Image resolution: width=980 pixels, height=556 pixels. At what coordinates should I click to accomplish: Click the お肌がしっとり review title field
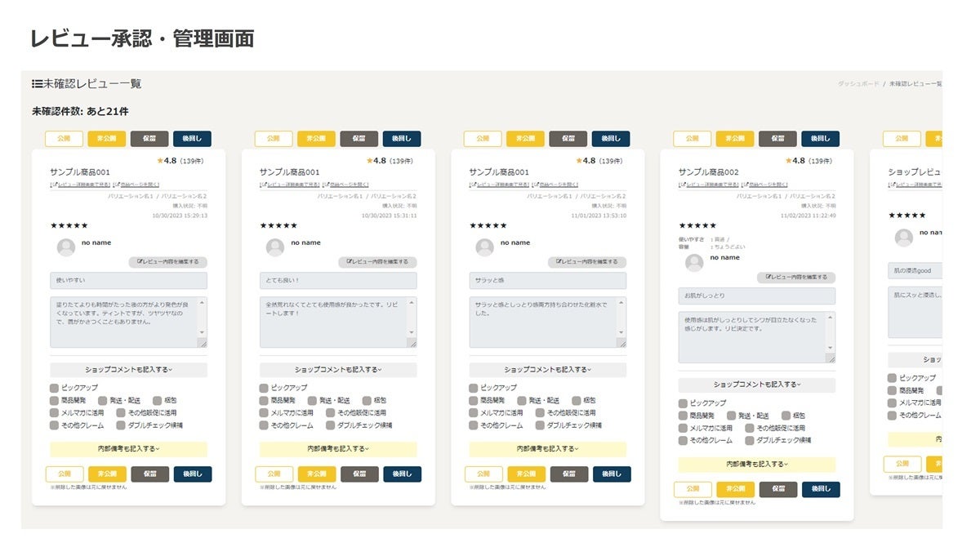pos(756,296)
